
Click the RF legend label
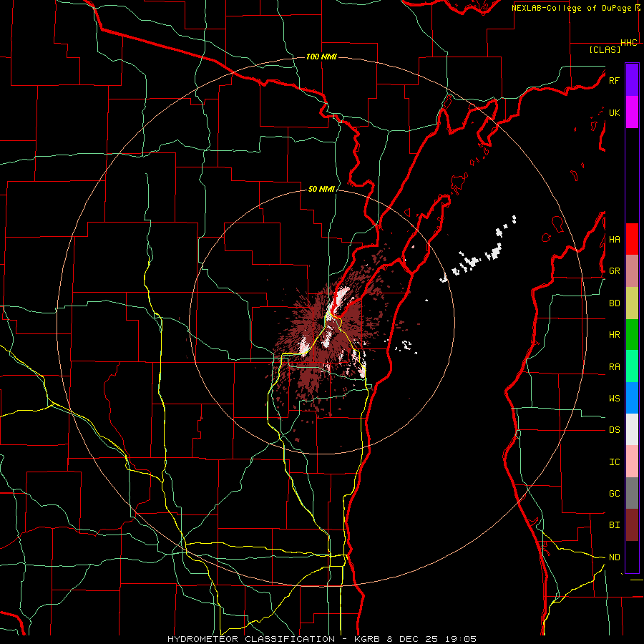coord(614,80)
